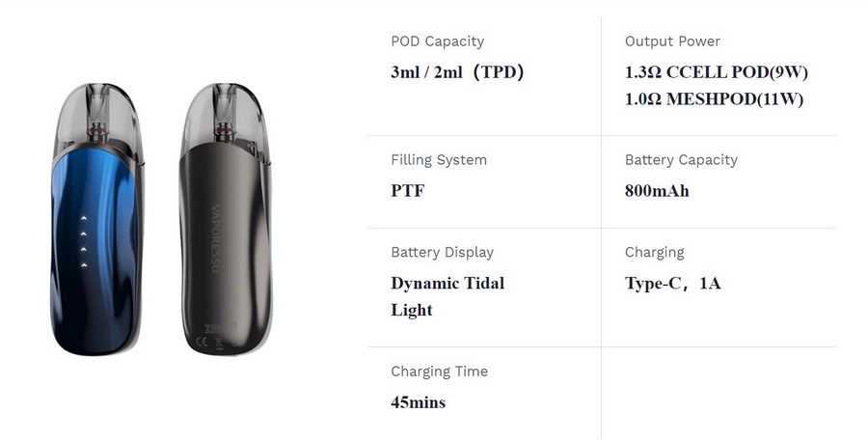The image size is (868, 440).
Task: Click the Filling System label
Action: click(x=439, y=160)
